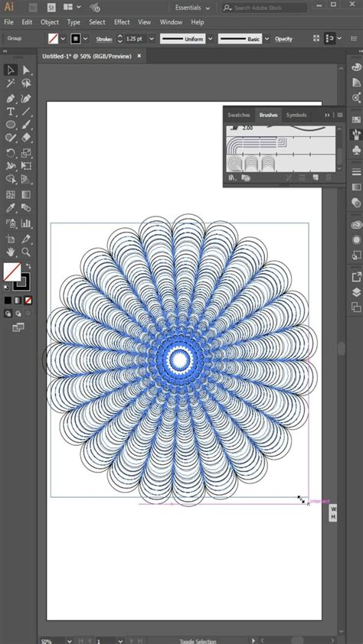Select the Type tool
Screen dimensions: 363x644
tap(11, 112)
